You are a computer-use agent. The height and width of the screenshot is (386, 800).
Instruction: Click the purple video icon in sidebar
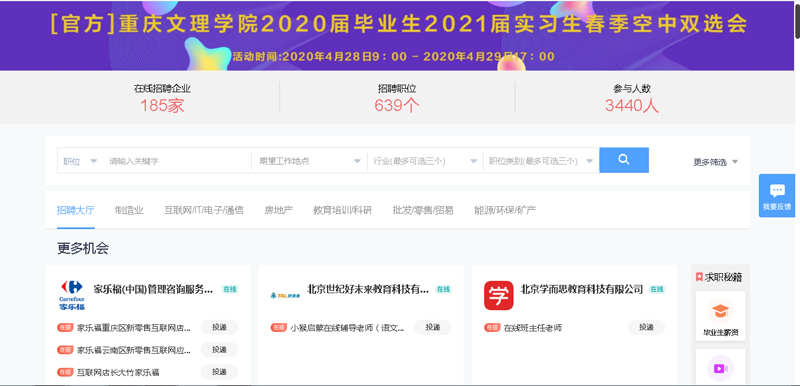(x=720, y=368)
